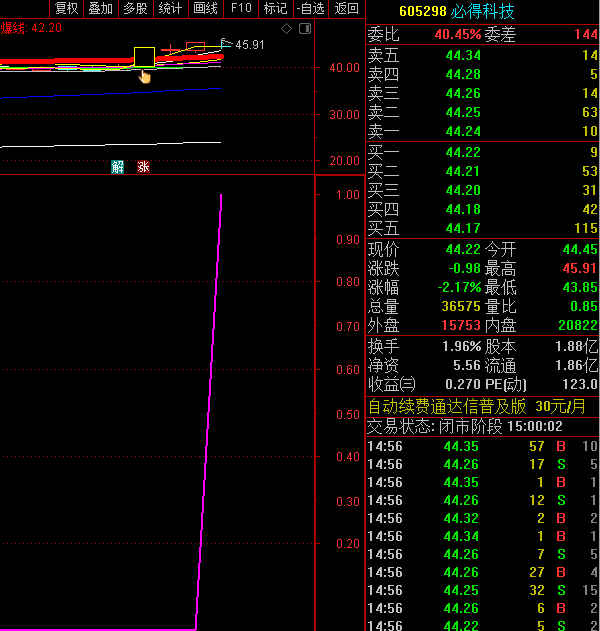Click the 涨 marker icon on chart
This screenshot has height=631, width=600.
coord(143,167)
